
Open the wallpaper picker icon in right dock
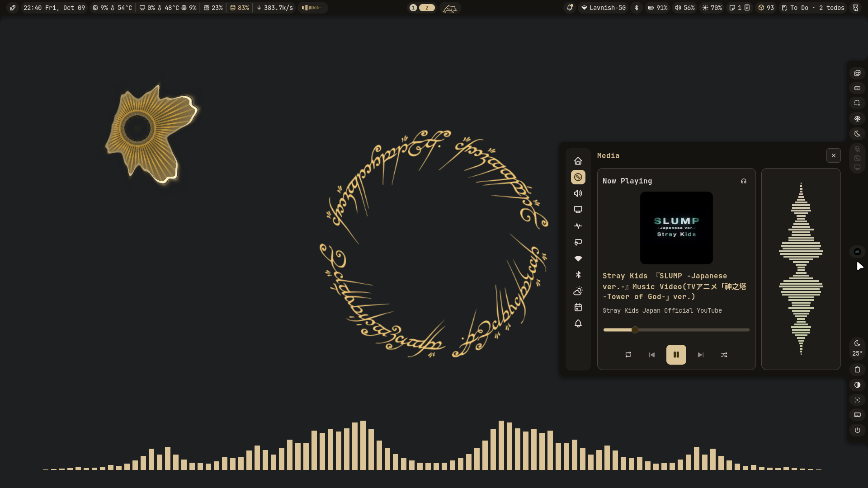coord(857,73)
